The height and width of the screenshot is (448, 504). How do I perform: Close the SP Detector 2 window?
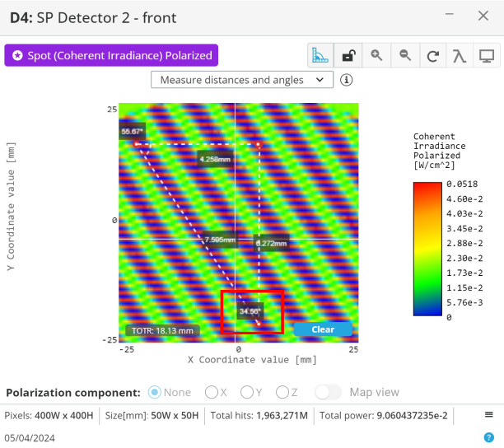[483, 16]
